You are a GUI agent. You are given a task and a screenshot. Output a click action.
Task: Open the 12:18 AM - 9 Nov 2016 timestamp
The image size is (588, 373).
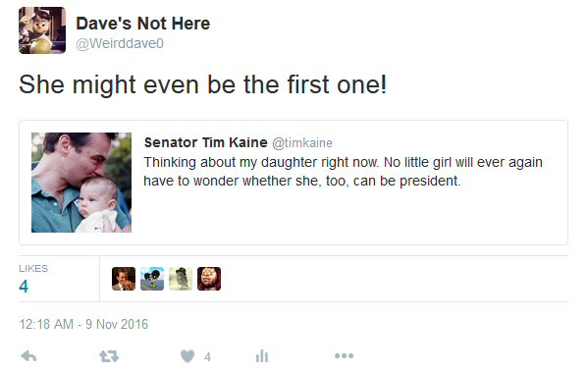83,324
